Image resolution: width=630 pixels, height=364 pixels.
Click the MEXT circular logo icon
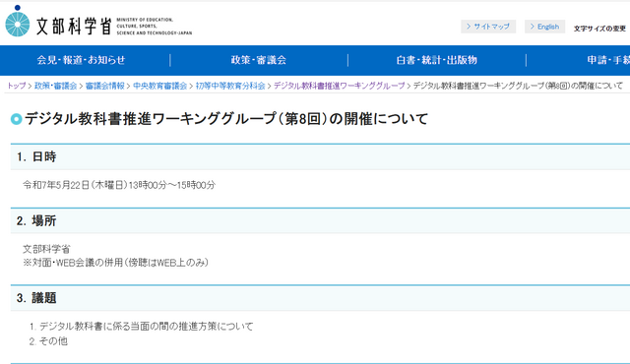coord(18,22)
